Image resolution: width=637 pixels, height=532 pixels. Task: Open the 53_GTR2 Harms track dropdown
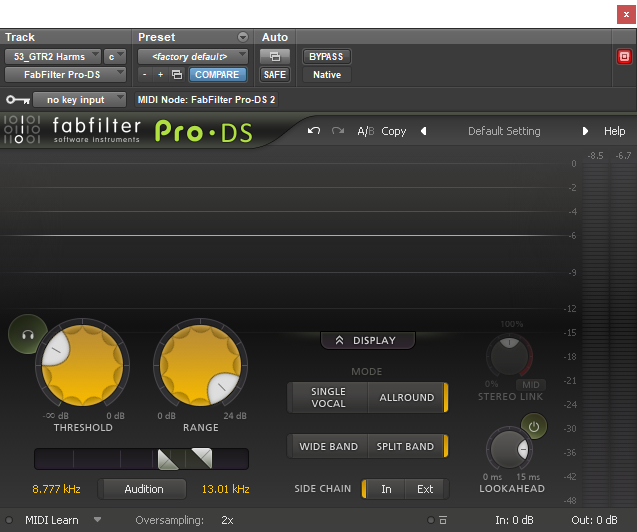click(x=52, y=56)
